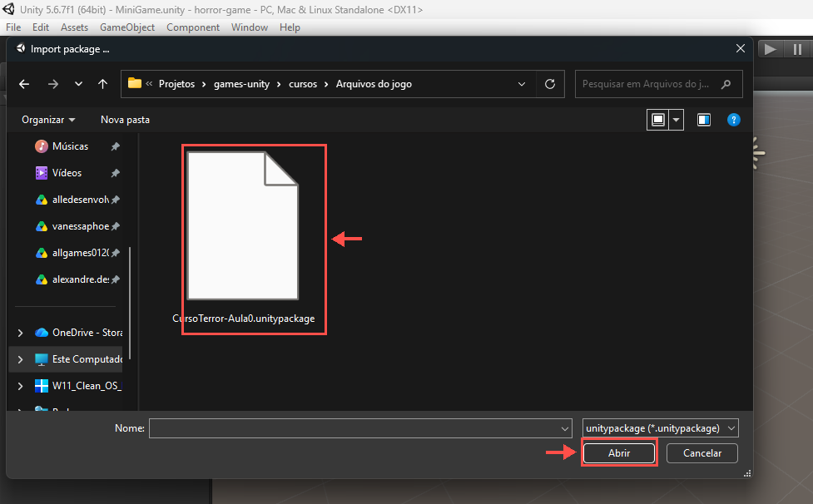Click cursos in the address breadcrumb

[x=303, y=84]
